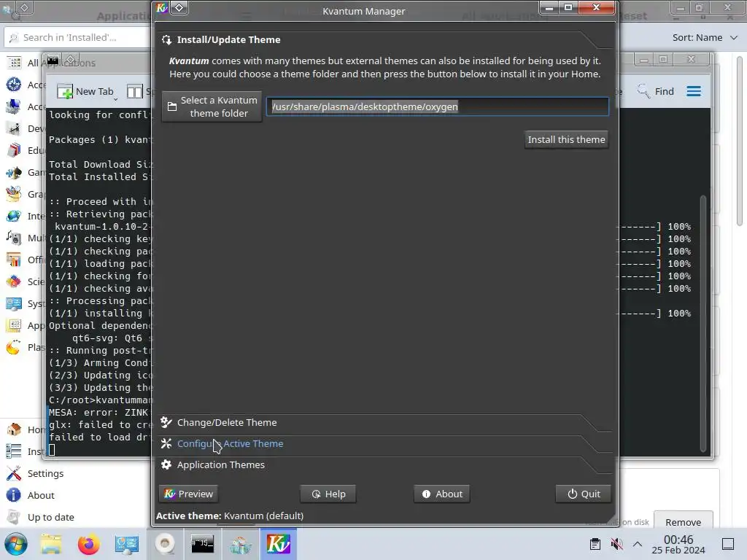Click the Install/Update Theme refresh icon
The image size is (747, 560).
[166, 39]
